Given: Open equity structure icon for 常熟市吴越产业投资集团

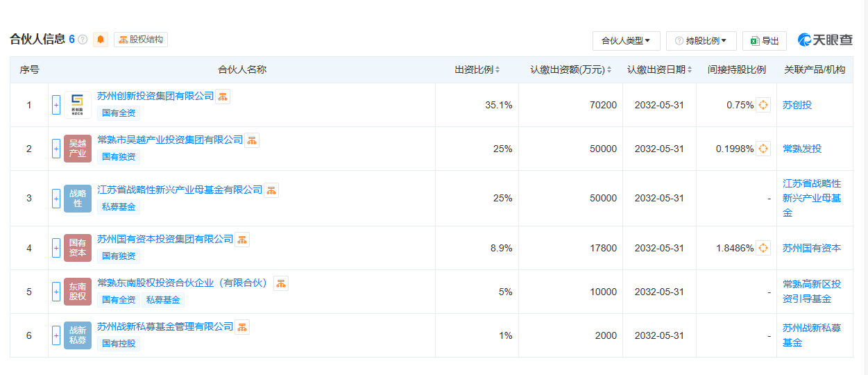Looking at the screenshot, I should (252, 140).
